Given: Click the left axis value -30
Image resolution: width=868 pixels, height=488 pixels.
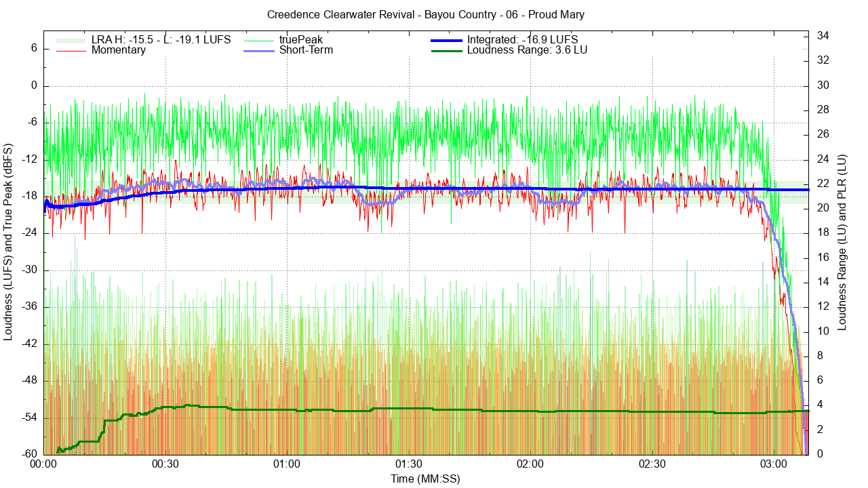Looking at the screenshot, I should [31, 270].
